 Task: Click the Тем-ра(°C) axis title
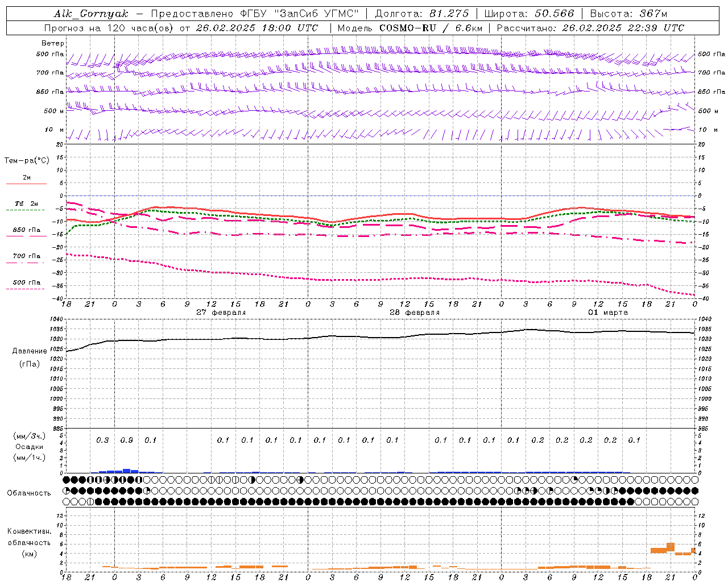coord(27,161)
